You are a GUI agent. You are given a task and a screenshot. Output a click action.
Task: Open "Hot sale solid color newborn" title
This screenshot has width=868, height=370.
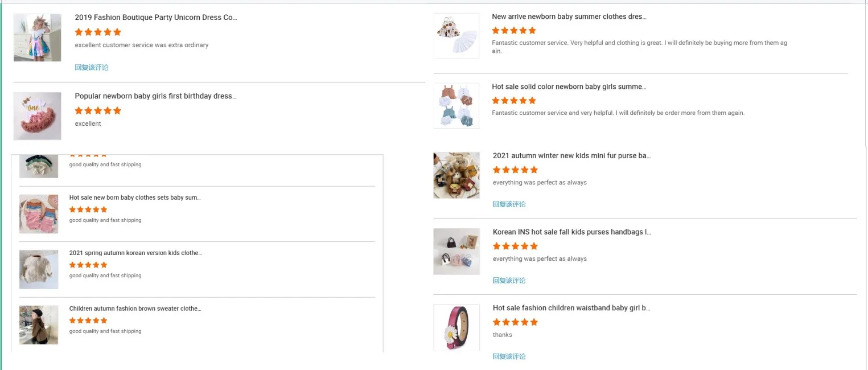pyautogui.click(x=569, y=87)
